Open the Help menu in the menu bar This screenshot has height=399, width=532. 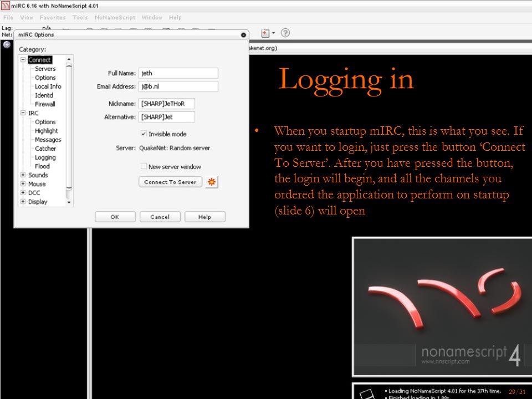175,17
